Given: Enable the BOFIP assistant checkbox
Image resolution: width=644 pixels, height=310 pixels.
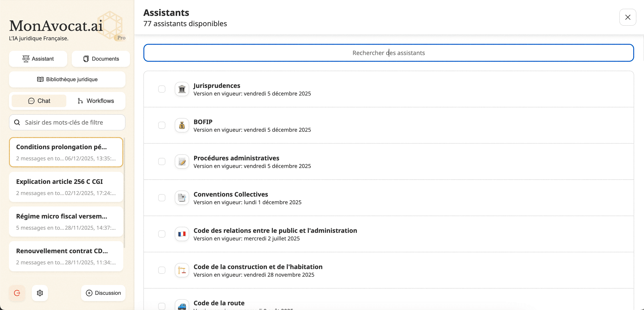Looking at the screenshot, I should (162, 125).
